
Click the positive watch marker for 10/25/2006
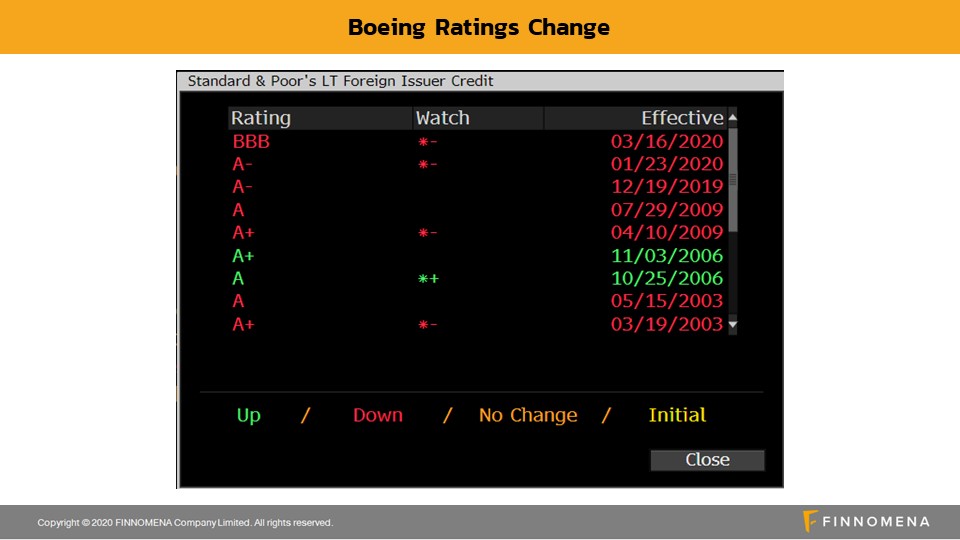[x=428, y=279]
